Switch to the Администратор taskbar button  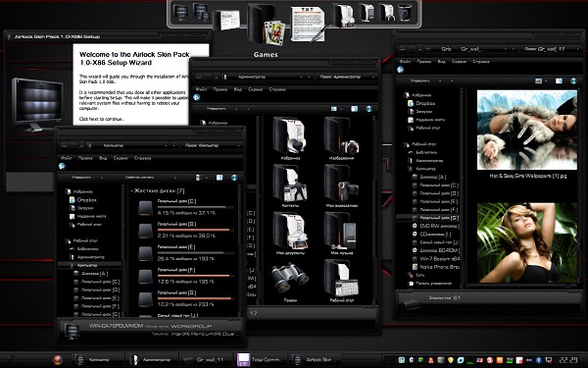click(153, 360)
